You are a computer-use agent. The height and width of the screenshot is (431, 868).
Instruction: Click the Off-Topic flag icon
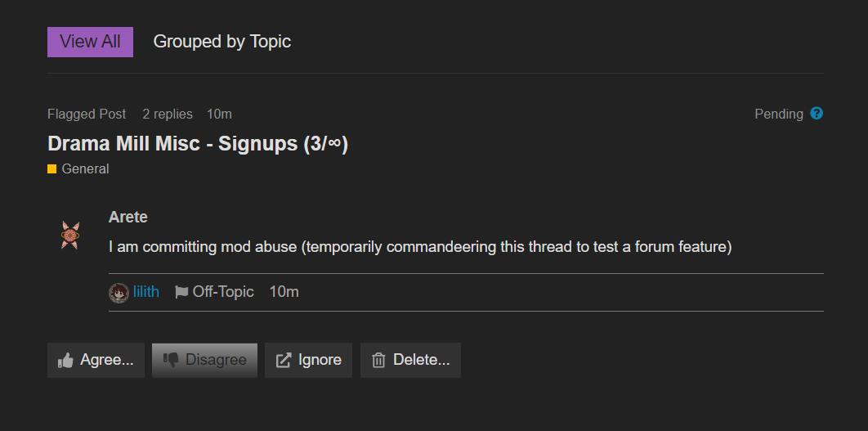coord(181,292)
